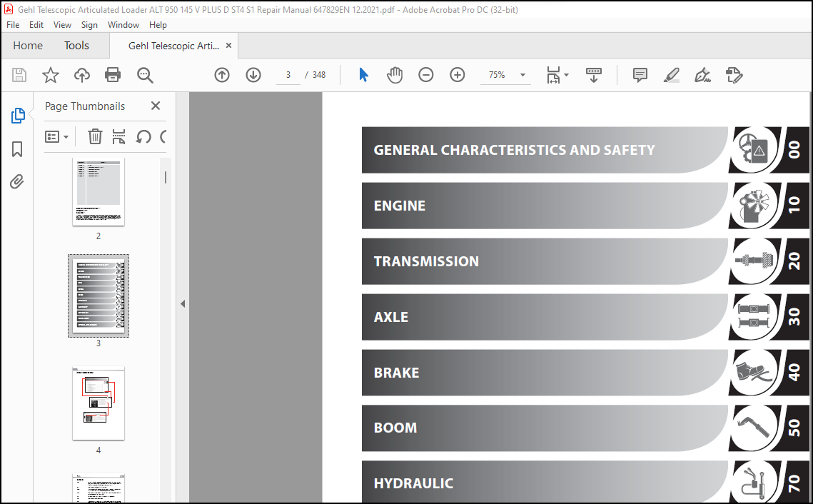This screenshot has width=813, height=504.
Task: Go to next page arrow
Action: pos(253,75)
